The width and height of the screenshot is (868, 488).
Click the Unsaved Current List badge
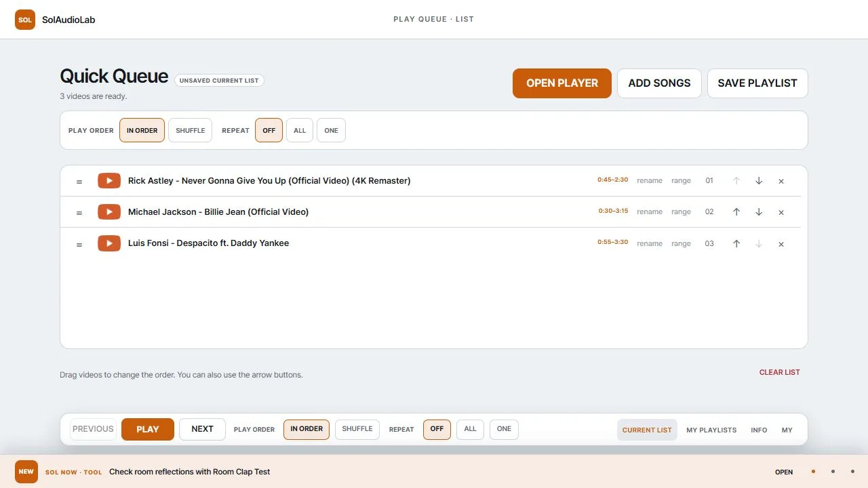click(x=219, y=81)
